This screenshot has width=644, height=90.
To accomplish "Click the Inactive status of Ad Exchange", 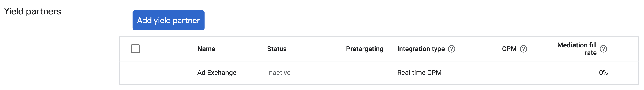I will pyautogui.click(x=279, y=73).
